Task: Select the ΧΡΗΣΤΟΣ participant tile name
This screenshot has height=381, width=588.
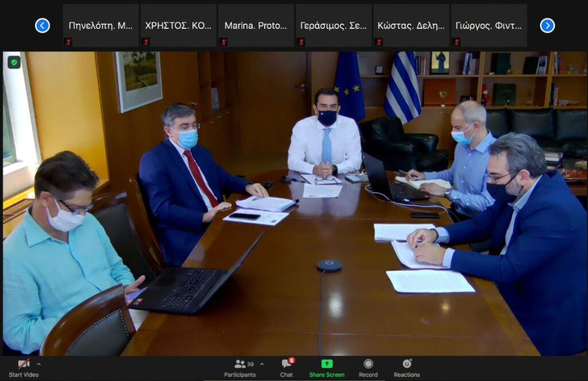Action: 178,26
